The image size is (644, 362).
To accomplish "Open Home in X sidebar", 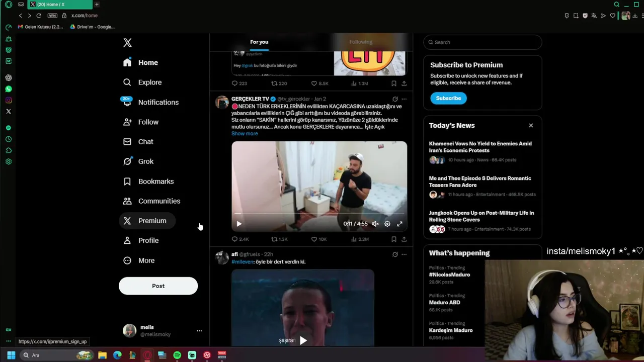I will [x=141, y=62].
